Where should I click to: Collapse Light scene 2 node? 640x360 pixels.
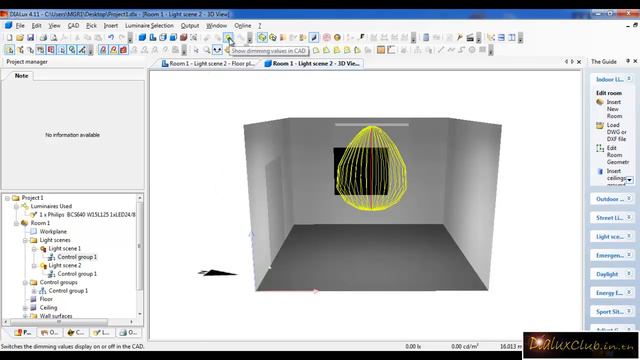tap(34, 266)
